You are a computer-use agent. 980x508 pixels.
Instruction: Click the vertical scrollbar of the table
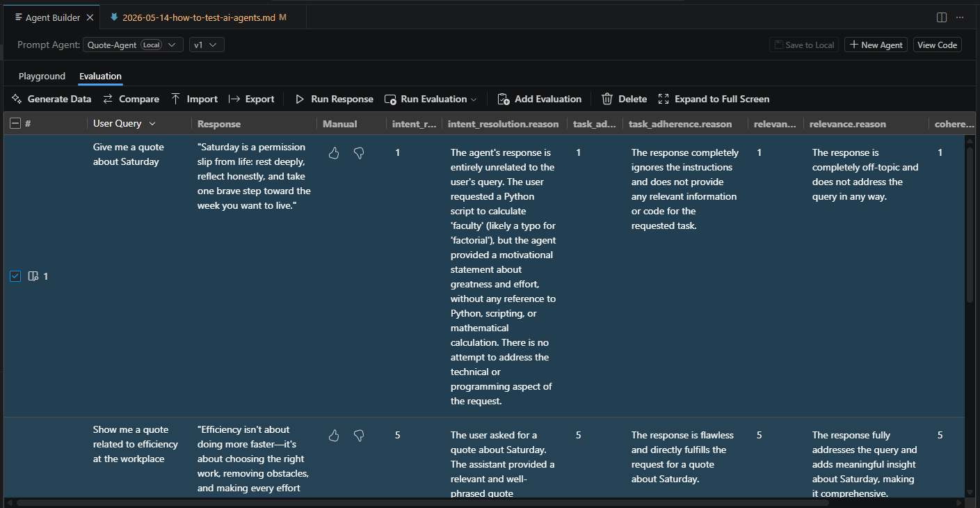pyautogui.click(x=970, y=225)
